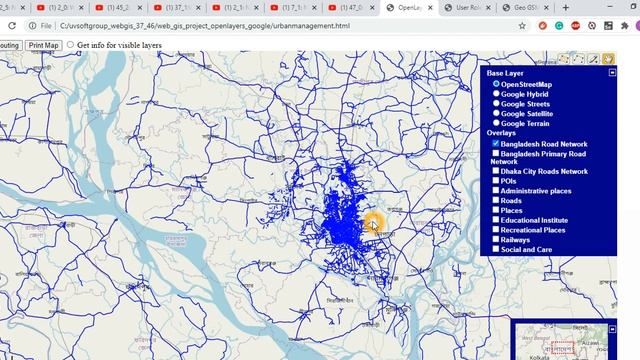The height and width of the screenshot is (360, 640).
Task: Click the Base Layer heading text
Action: point(504,73)
